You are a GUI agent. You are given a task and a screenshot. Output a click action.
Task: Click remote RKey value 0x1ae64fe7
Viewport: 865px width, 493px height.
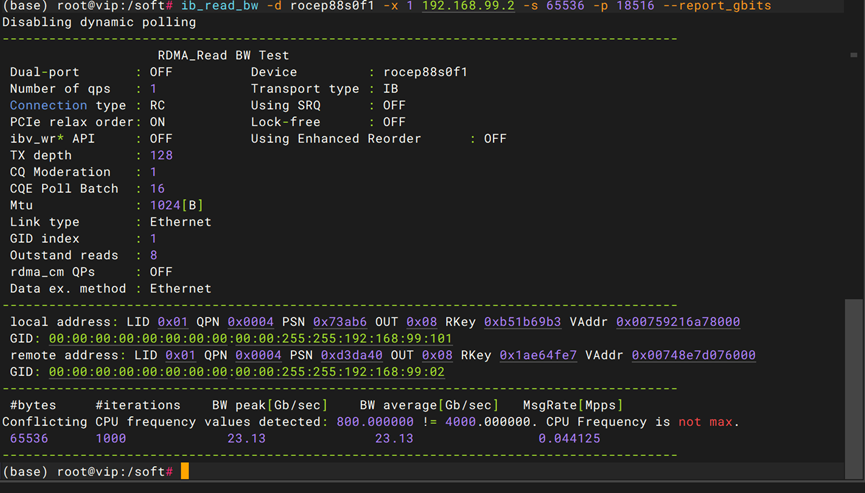tap(537, 355)
